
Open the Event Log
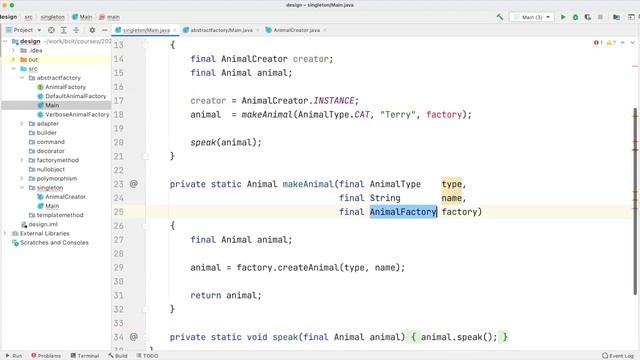coord(618,356)
